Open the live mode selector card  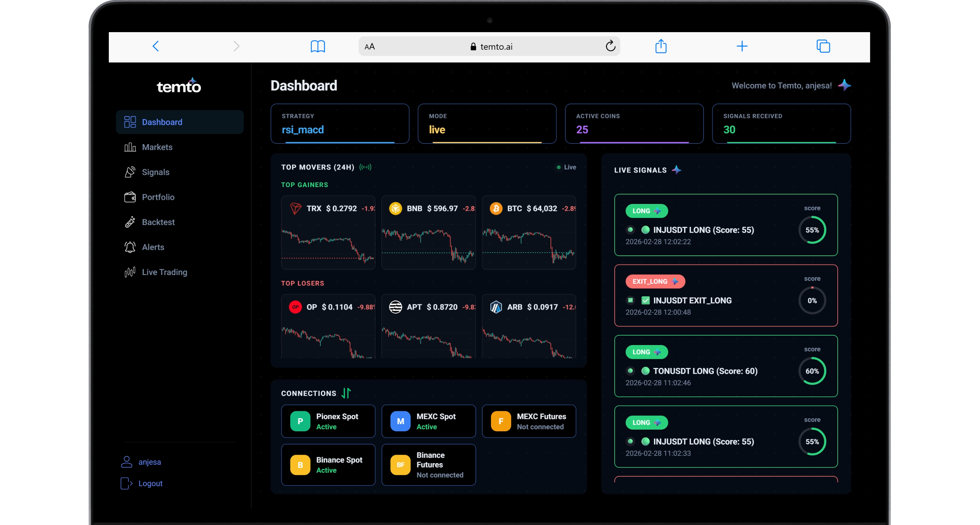(x=487, y=124)
